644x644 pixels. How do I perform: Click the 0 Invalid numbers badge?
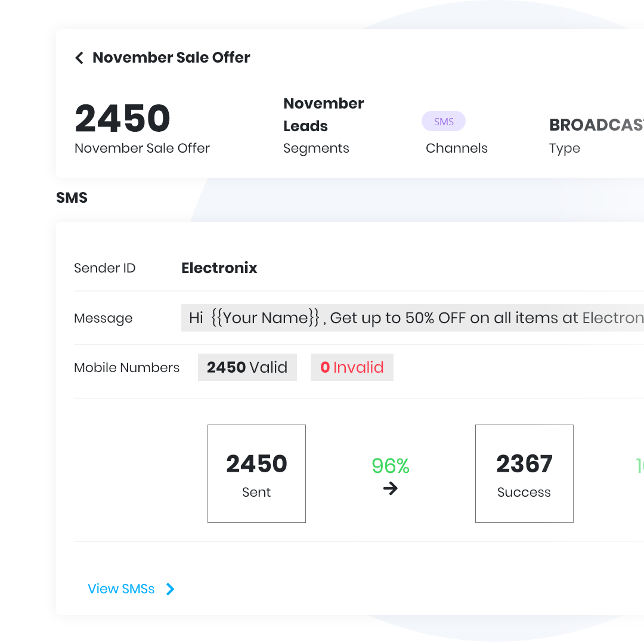(x=352, y=367)
